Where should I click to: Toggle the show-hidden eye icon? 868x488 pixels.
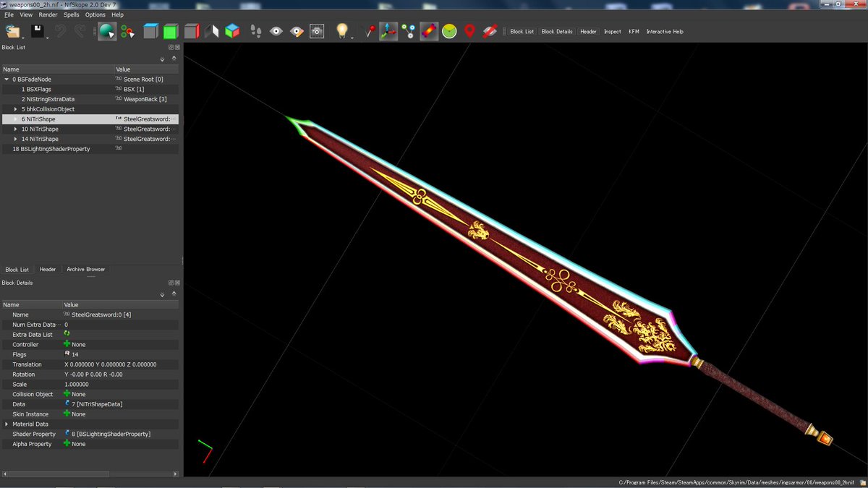[276, 31]
